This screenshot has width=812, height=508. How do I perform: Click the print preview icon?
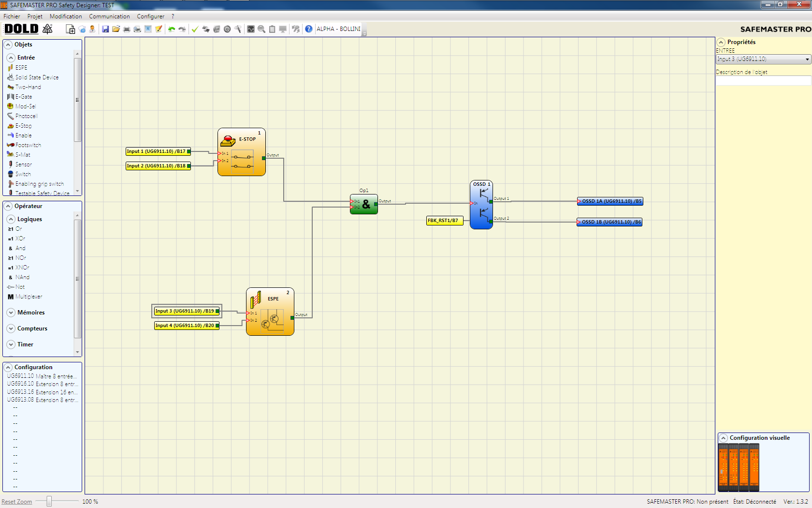137,30
